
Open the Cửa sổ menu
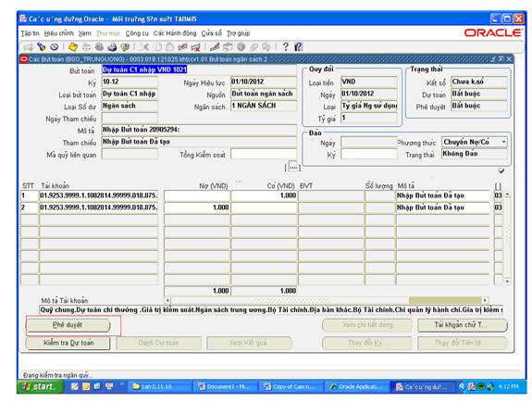(211, 33)
